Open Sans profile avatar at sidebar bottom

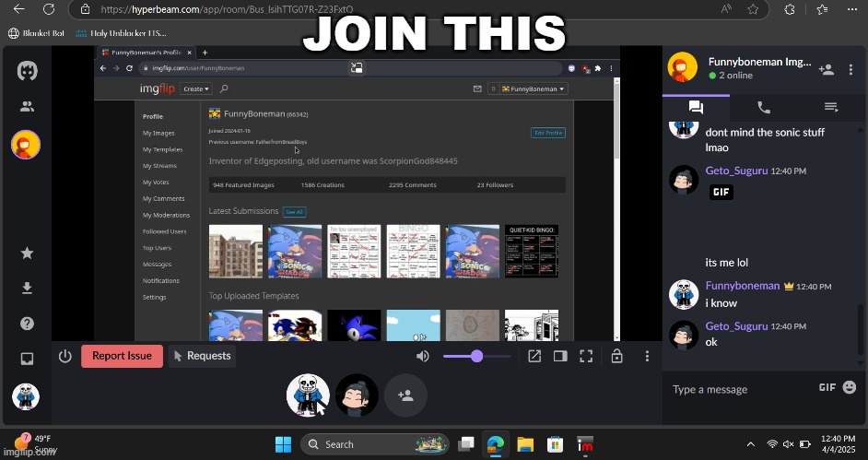26,397
